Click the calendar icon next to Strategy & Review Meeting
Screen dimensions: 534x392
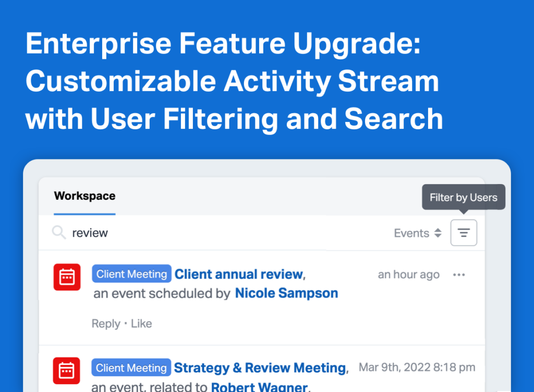[x=67, y=370]
